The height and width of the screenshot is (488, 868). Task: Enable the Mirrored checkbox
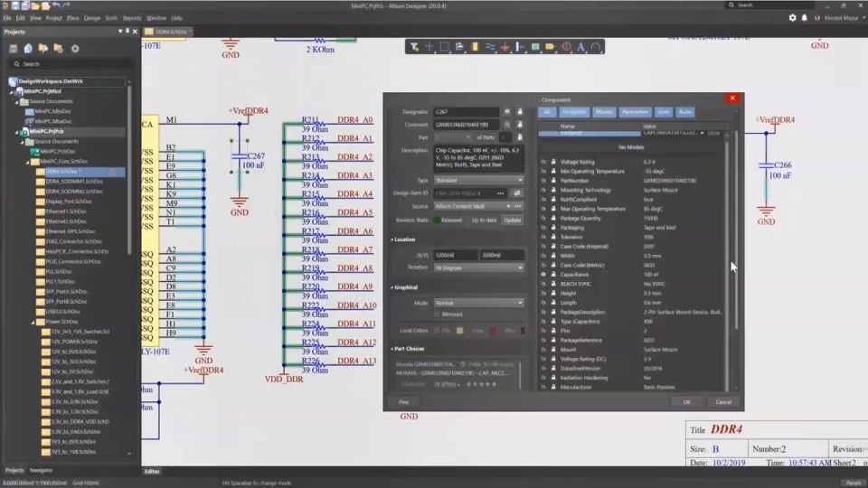438,314
